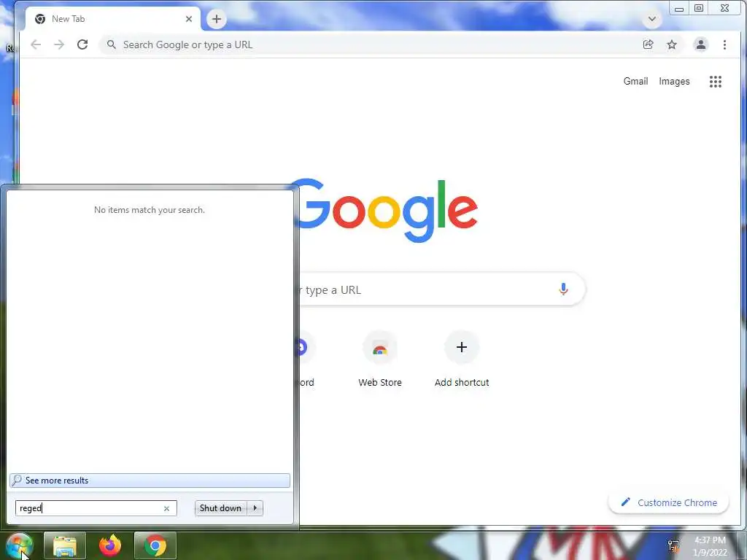Click the Customize Chrome button
The image size is (747, 560).
(x=668, y=502)
